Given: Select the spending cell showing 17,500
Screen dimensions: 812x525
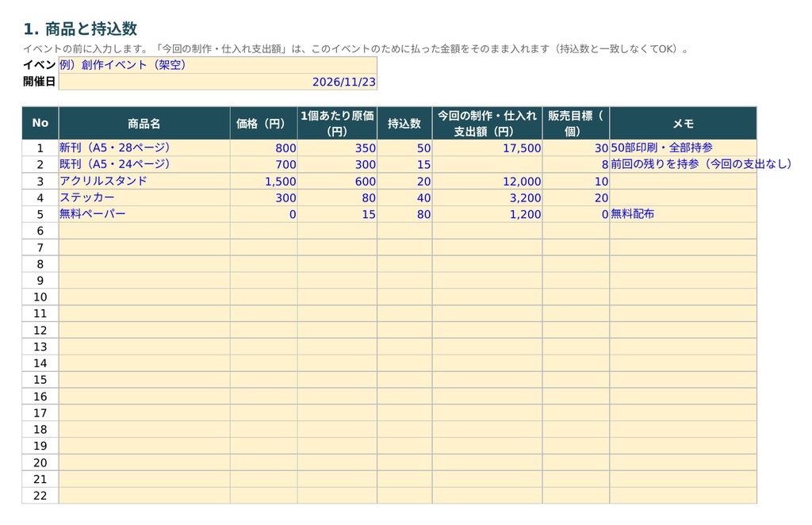Looking at the screenshot, I should (488, 148).
